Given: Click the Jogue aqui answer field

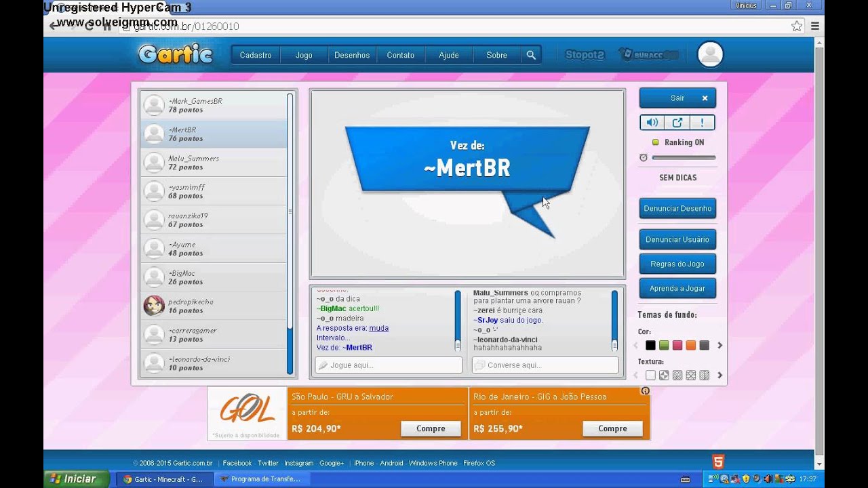Looking at the screenshot, I should pyautogui.click(x=389, y=365).
